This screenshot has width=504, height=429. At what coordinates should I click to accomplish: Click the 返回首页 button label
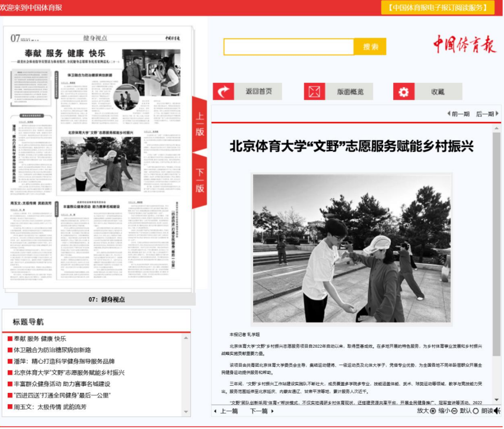click(x=259, y=91)
